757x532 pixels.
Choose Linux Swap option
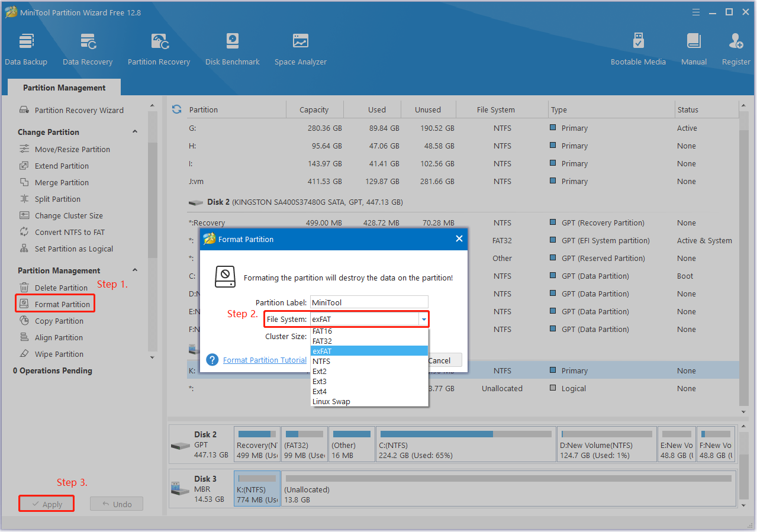(x=369, y=401)
